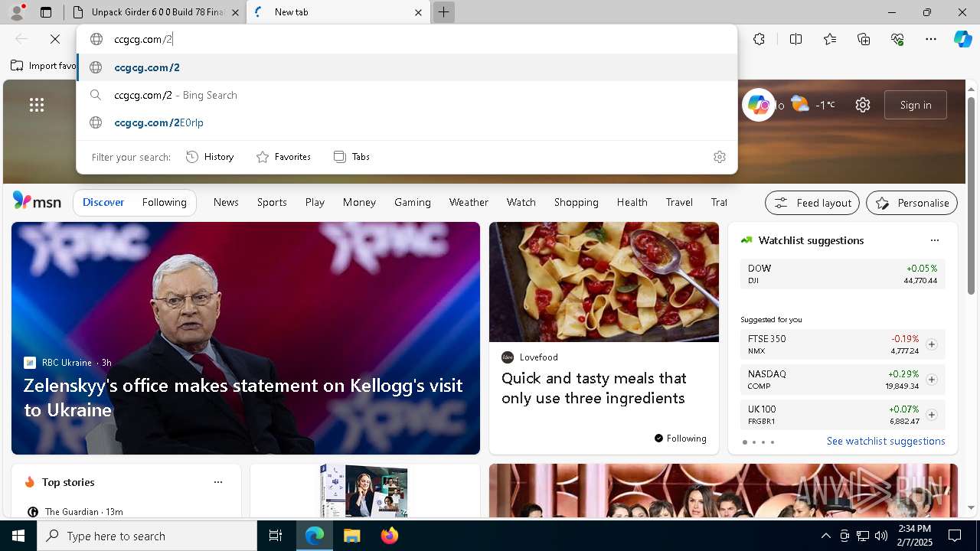Viewport: 980px width, 551px height.
Task: Open the Collections icon
Action: (x=864, y=39)
